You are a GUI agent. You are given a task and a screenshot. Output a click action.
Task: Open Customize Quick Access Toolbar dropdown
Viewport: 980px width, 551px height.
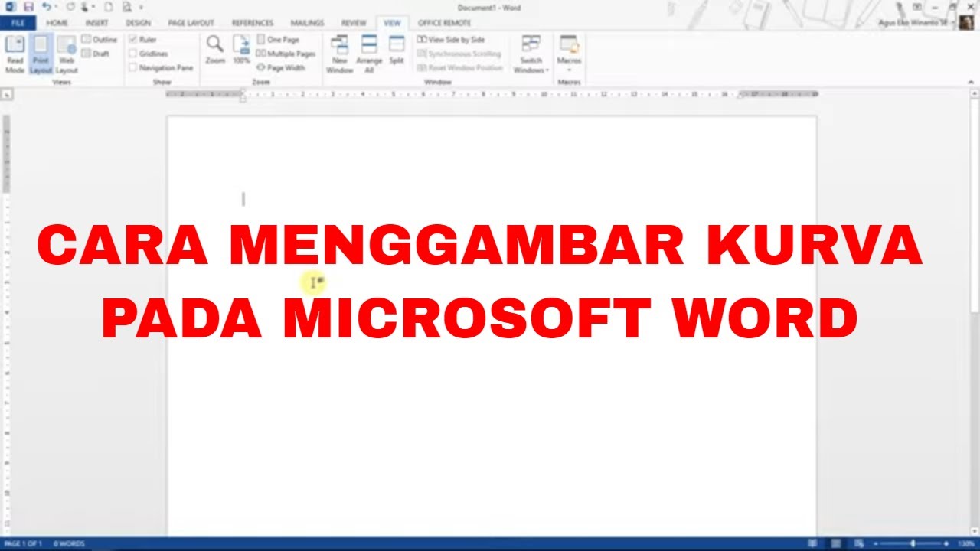(x=142, y=7)
